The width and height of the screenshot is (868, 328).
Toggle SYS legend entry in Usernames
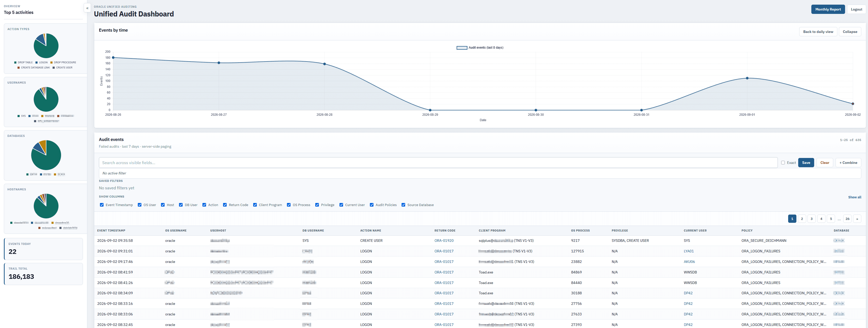pyautogui.click(x=22, y=116)
